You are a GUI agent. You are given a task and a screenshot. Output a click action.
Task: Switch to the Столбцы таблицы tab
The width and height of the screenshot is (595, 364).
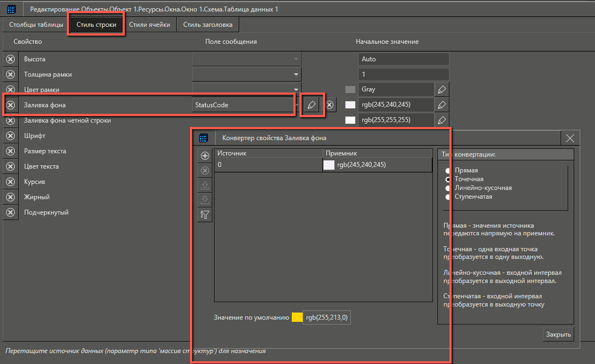click(34, 25)
